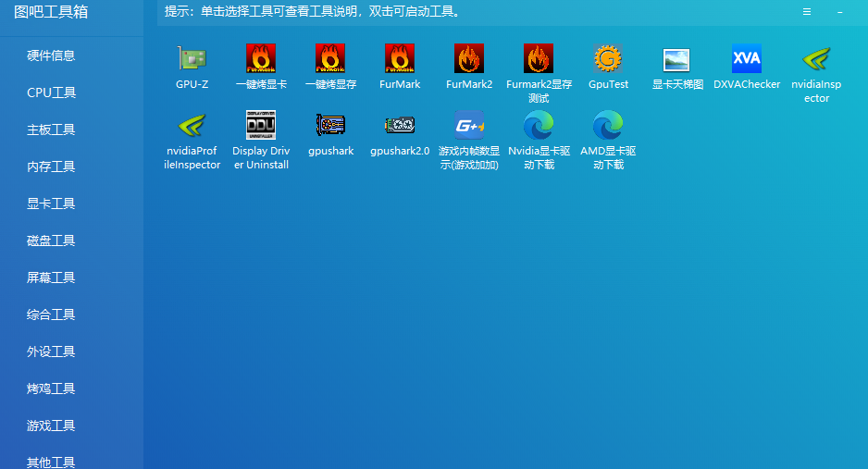Click the AMD显卡驱动下载 icon
The image size is (868, 469).
pyautogui.click(x=608, y=125)
